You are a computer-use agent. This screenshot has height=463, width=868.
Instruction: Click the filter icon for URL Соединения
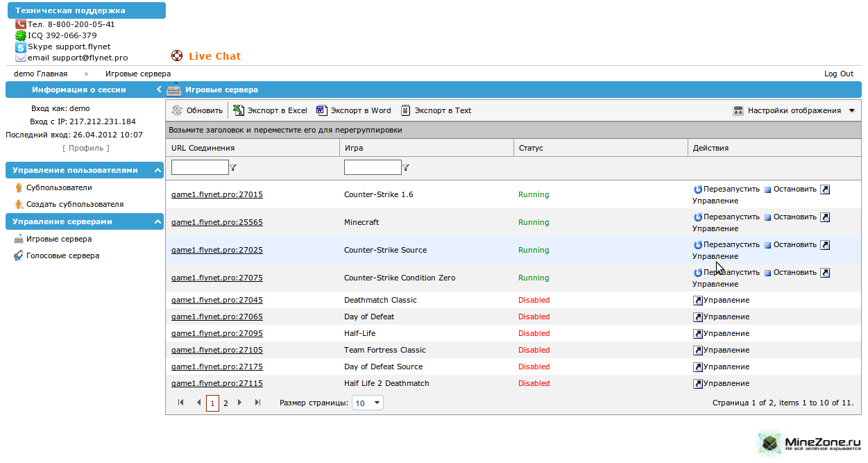[233, 167]
